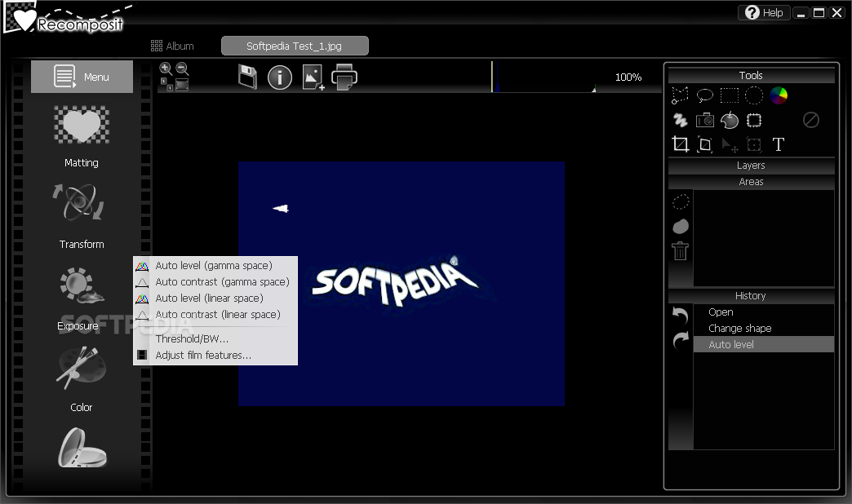Select the transform selection dashed tool

point(753,144)
